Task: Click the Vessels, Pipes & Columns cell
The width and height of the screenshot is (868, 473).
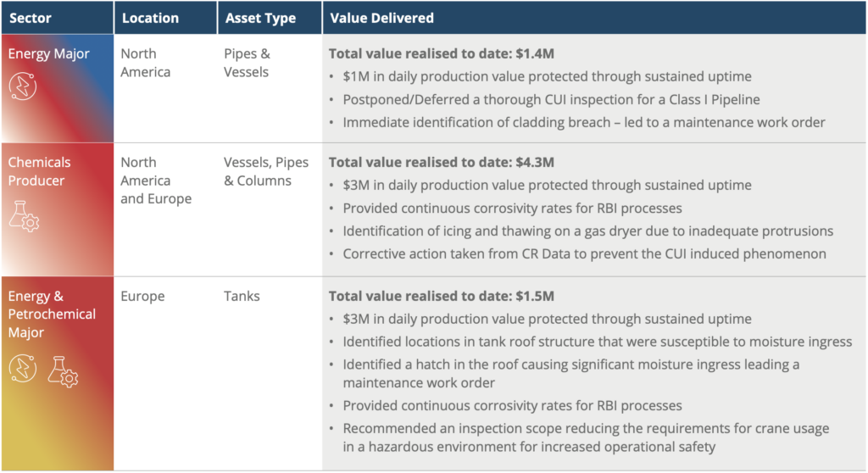Action: click(x=265, y=171)
